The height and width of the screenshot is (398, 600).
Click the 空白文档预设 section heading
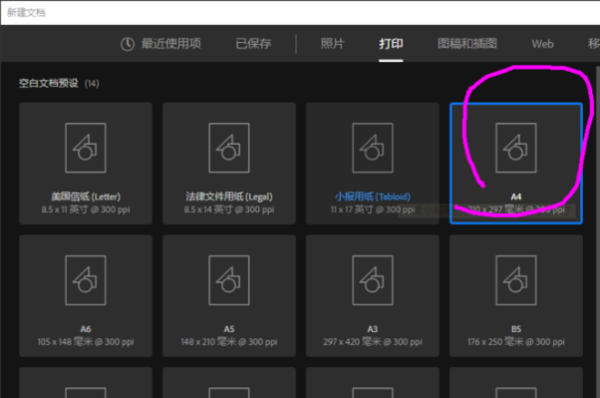pyautogui.click(x=49, y=83)
